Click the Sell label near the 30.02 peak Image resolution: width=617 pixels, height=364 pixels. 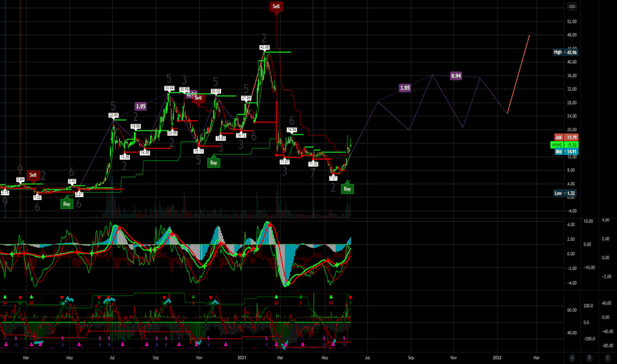pos(199,97)
